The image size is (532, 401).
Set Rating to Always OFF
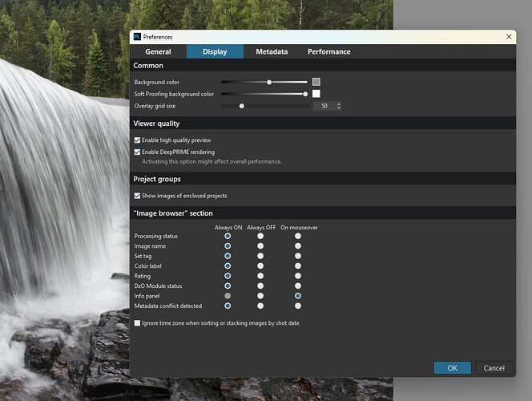pos(260,276)
